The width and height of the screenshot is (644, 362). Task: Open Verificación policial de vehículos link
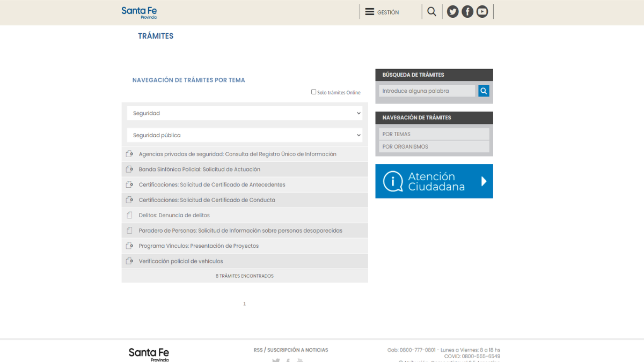[x=181, y=261]
